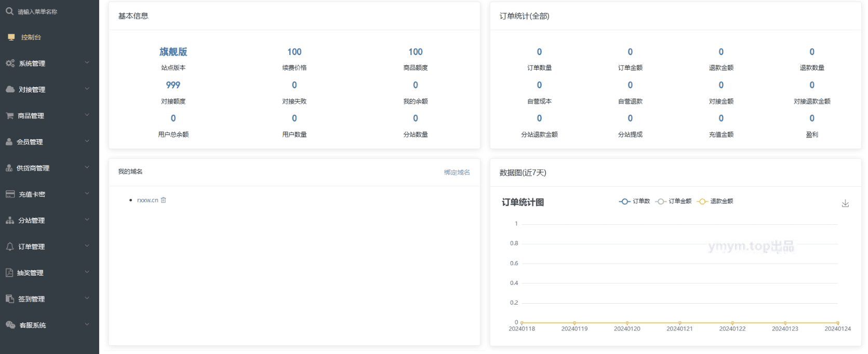Viewport: 868px width, 354px height.
Task: Click the 系统管理 gears icon
Action: pos(10,63)
